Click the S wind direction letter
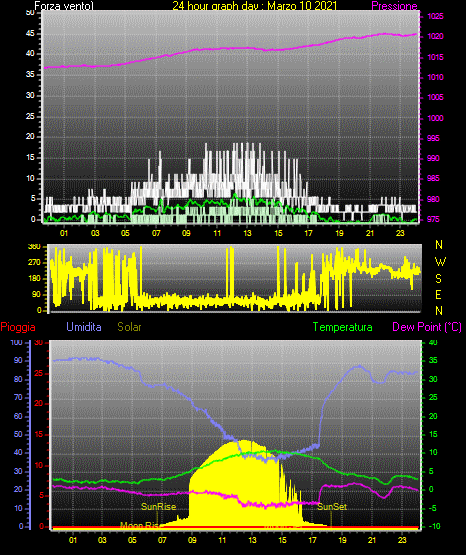 [x=438, y=279]
